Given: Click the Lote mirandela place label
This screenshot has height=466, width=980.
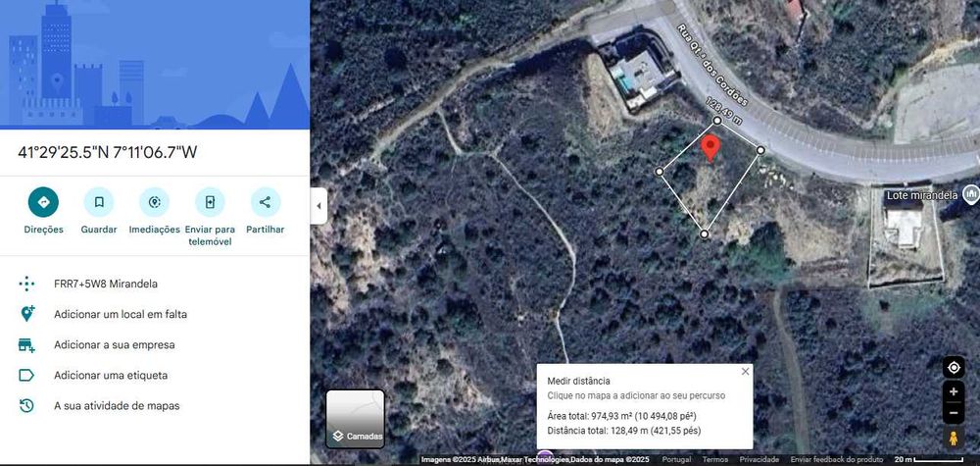Looking at the screenshot, I should click(x=922, y=195).
